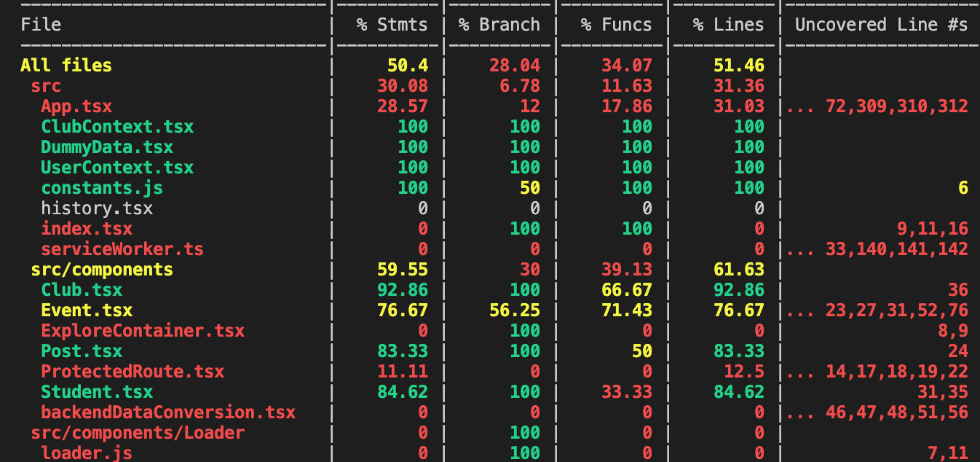The width and height of the screenshot is (980, 462).
Task: Click the 50.4 statements value for All files
Action: (408, 66)
